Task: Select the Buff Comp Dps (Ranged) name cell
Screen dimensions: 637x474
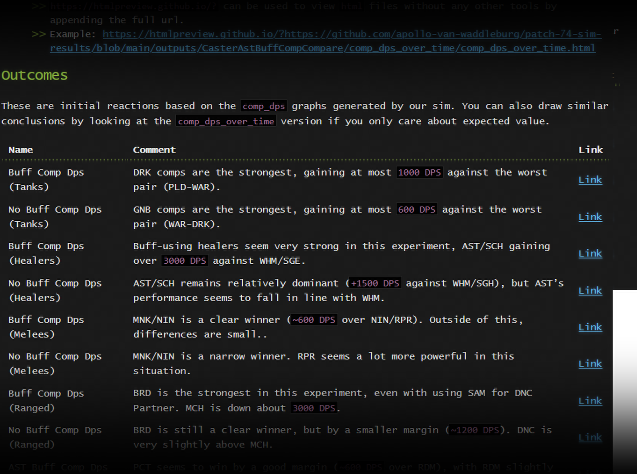Action: [46, 400]
